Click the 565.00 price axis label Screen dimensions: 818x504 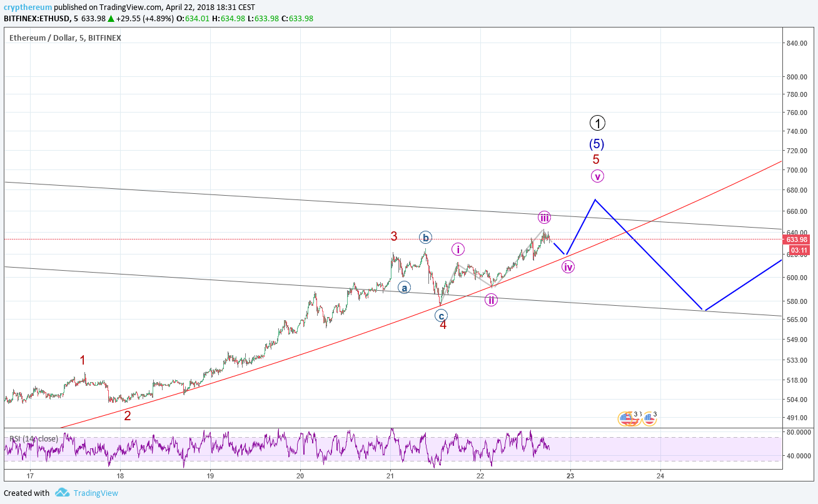[796, 320]
